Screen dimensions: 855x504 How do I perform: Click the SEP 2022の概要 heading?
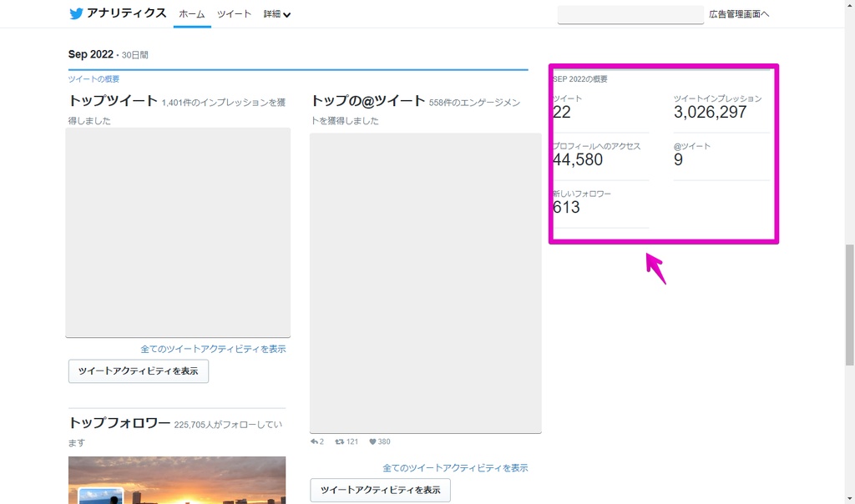coord(580,79)
